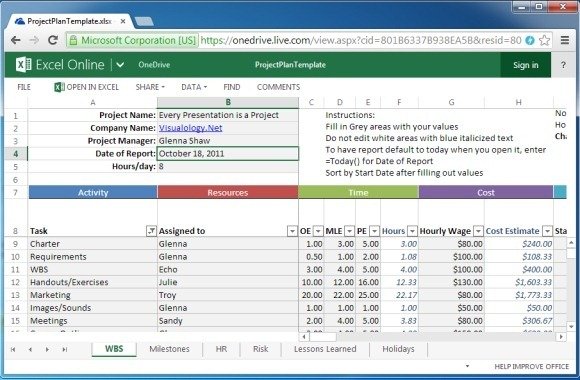Select the Troy assigned-to cell

[227, 295]
